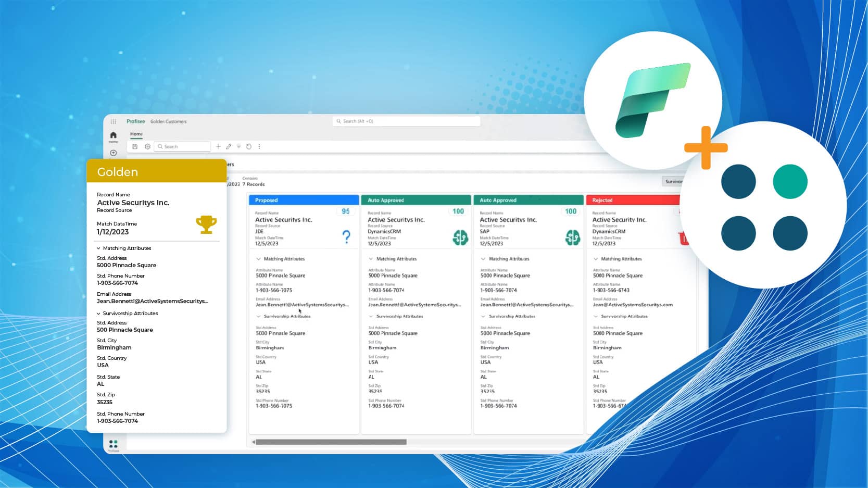The width and height of the screenshot is (868, 488).
Task: Switch to the Home tab
Action: coord(136,134)
